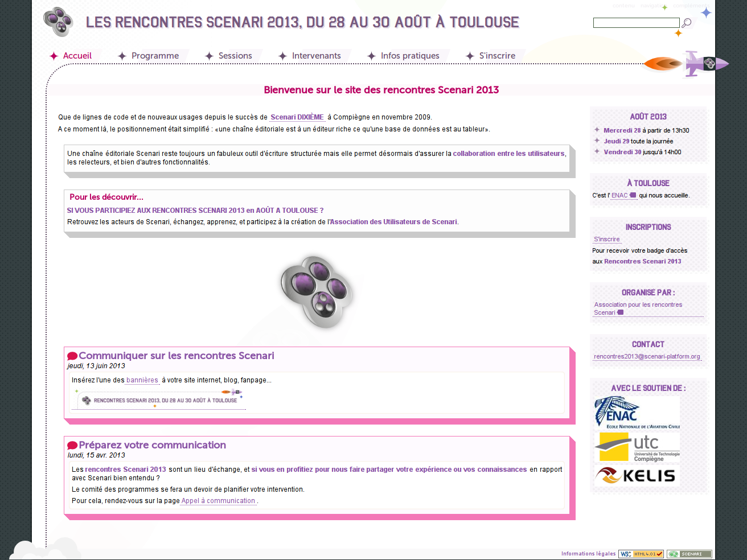The width and height of the screenshot is (747, 560).
Task: Click the 'jeudi, 13 juin 2013' date
Action: click(x=96, y=366)
